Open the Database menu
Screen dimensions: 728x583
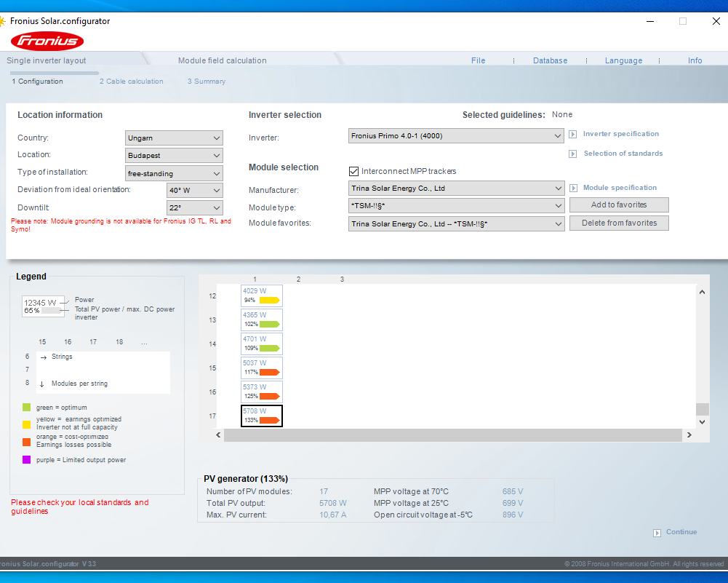click(550, 60)
